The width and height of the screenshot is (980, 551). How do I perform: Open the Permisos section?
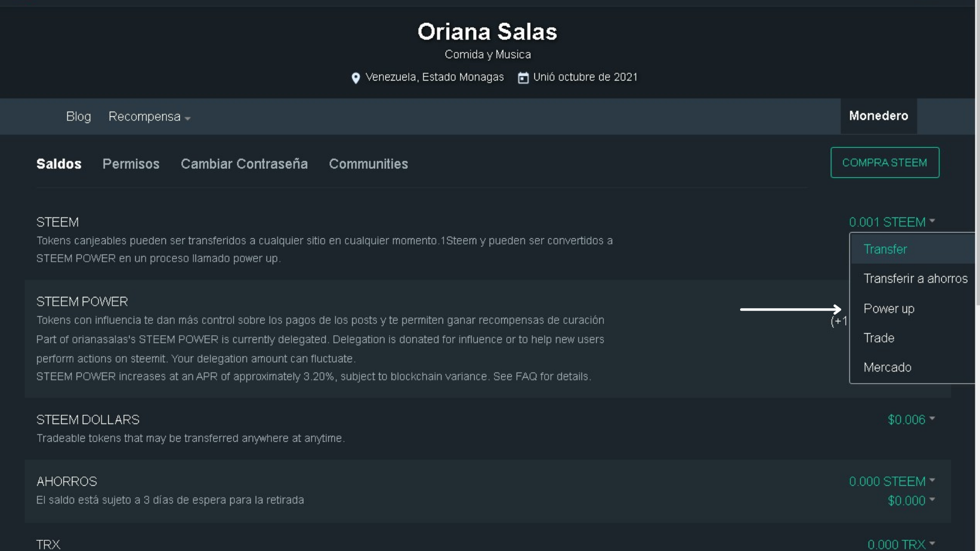tap(131, 164)
